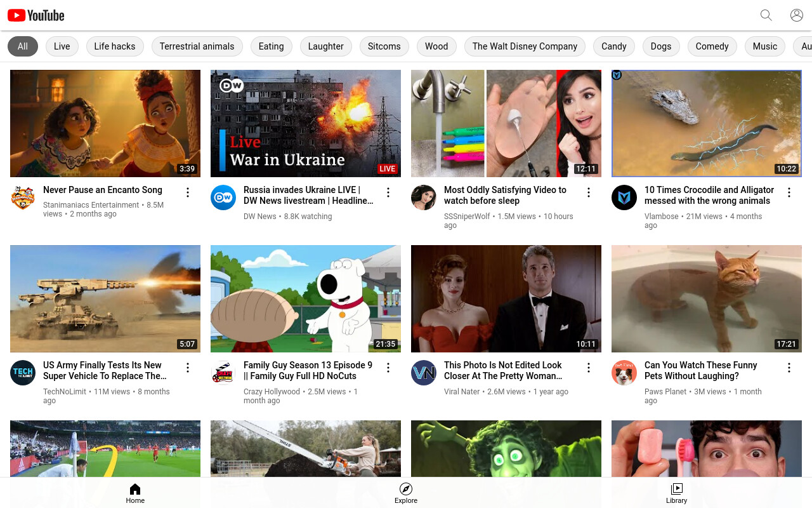Image resolution: width=812 pixels, height=508 pixels.
Task: Play the orange cat in water thumbnail
Action: click(707, 298)
